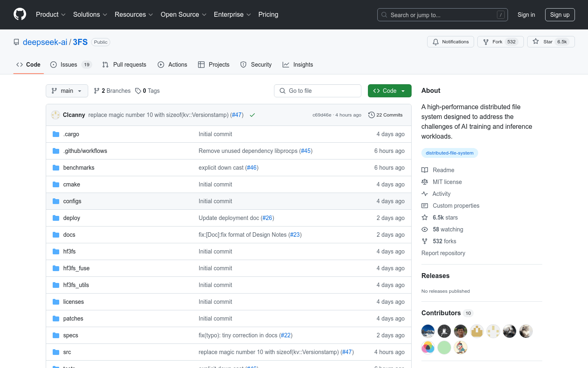Select the Code tab
This screenshot has width=588, height=368.
pyautogui.click(x=28, y=65)
